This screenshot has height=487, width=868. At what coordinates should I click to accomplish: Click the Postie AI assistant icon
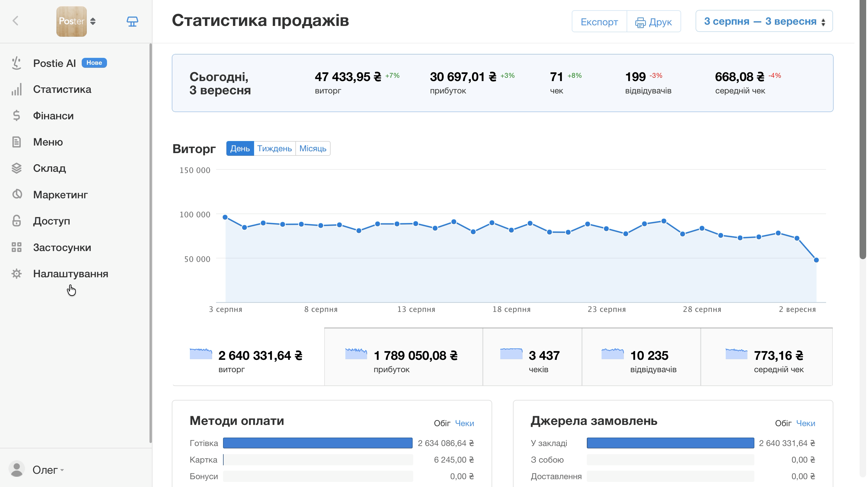tap(17, 63)
